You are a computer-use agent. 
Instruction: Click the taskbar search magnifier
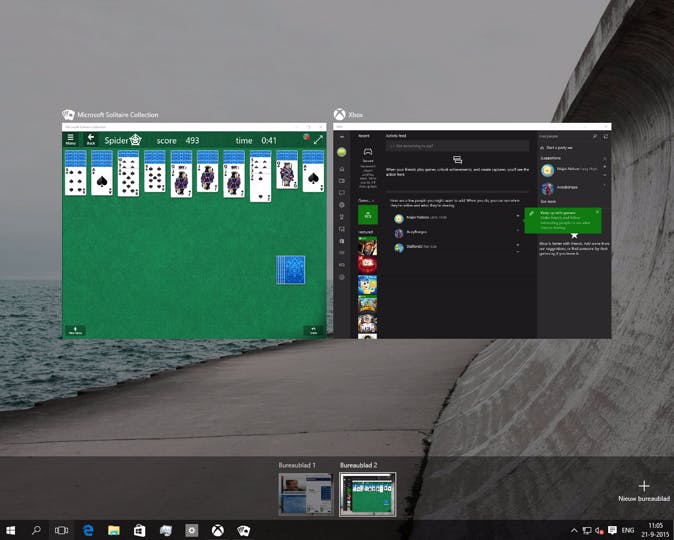click(36, 530)
